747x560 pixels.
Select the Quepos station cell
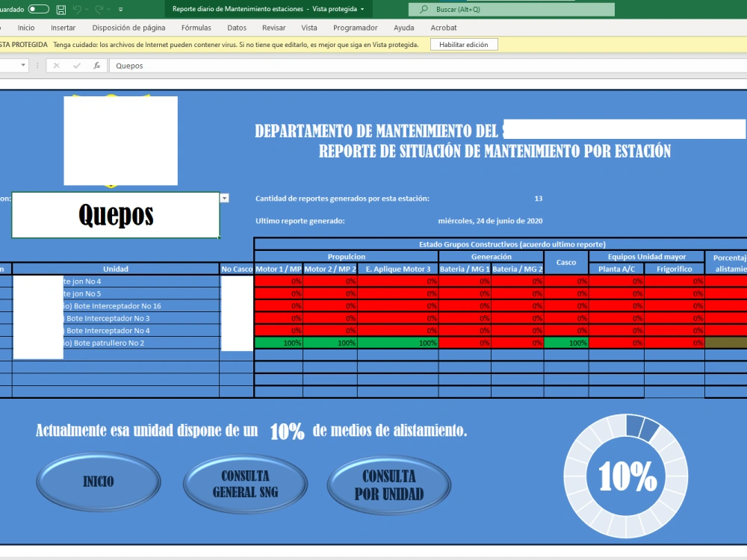(115, 215)
